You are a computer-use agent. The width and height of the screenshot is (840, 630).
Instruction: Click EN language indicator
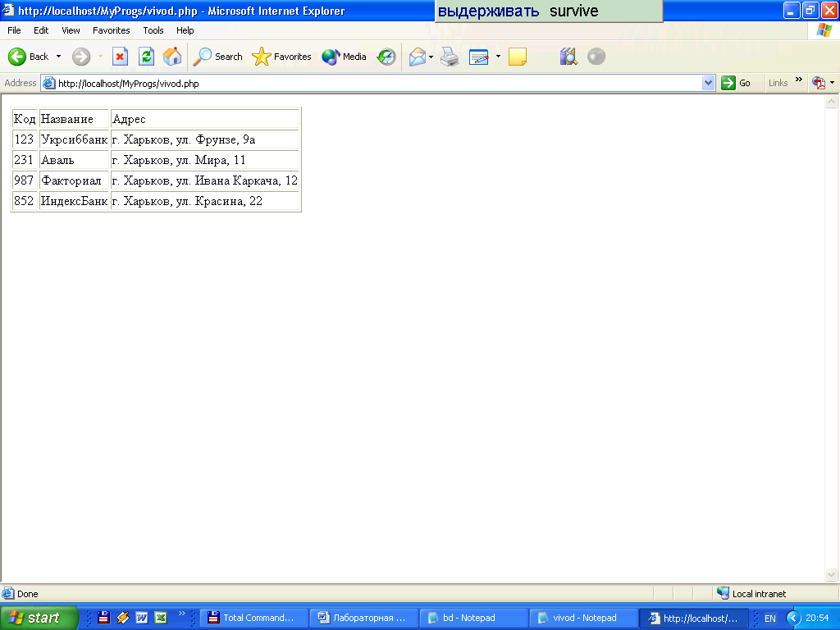769,619
